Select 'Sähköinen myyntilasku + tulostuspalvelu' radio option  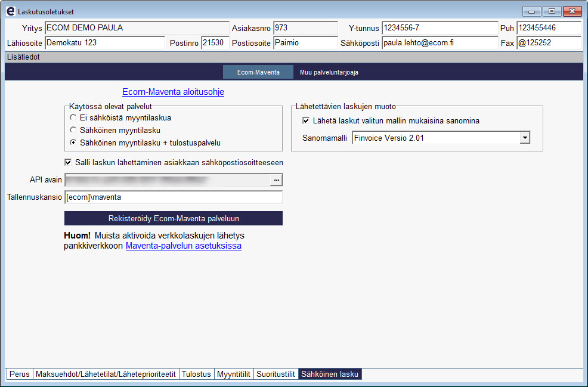(73, 143)
